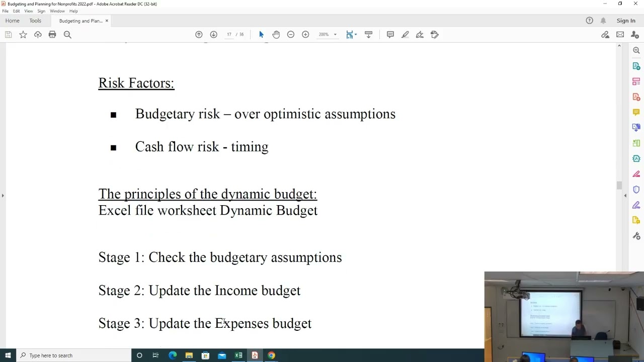Viewport: 644px width, 362px height.
Task: Open the search tool in the right pane
Action: click(636, 50)
